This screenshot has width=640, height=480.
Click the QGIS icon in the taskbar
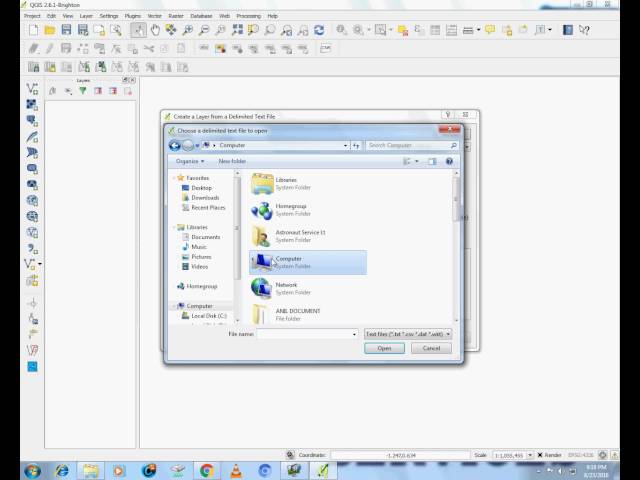click(x=323, y=471)
